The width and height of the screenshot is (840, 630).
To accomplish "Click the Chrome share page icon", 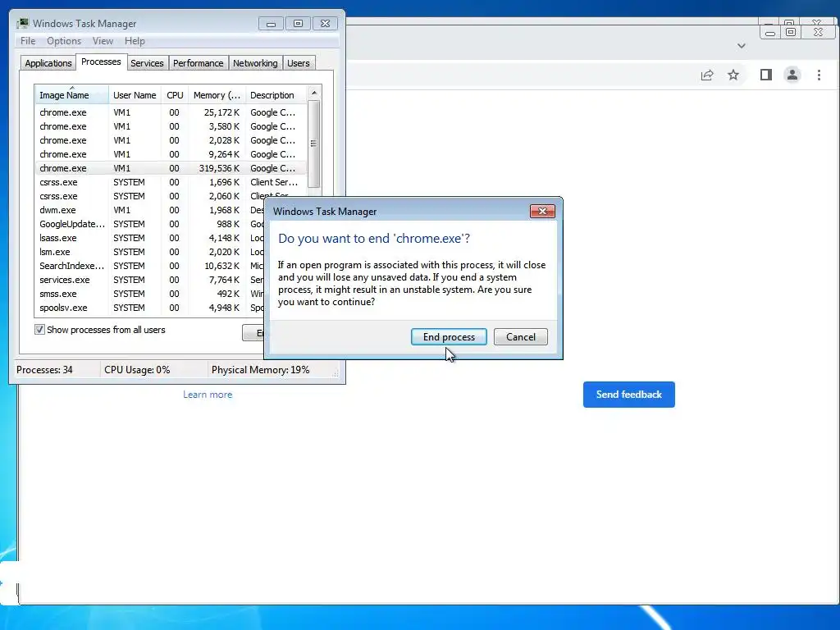I will (x=707, y=75).
